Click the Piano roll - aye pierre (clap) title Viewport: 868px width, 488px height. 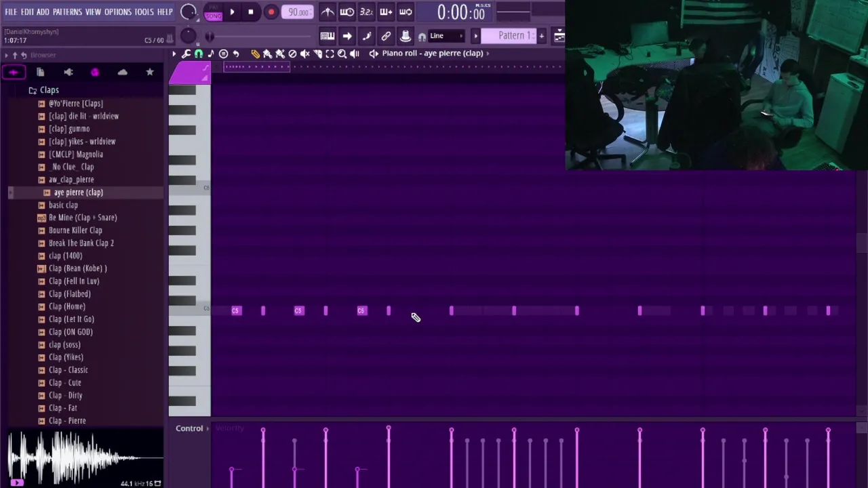(x=433, y=54)
